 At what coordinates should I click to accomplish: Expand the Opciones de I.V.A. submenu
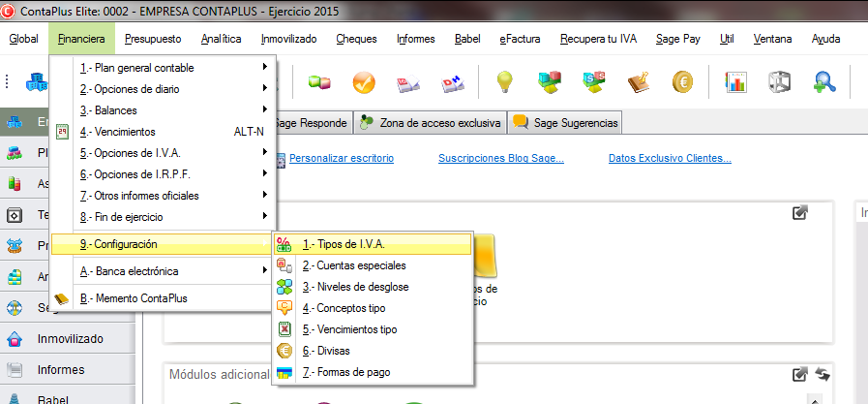tap(266, 152)
